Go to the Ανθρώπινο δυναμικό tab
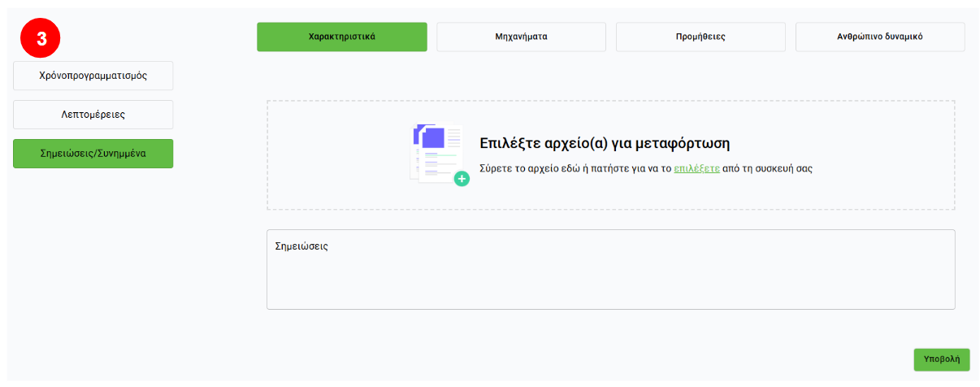980x387 pixels. click(880, 37)
